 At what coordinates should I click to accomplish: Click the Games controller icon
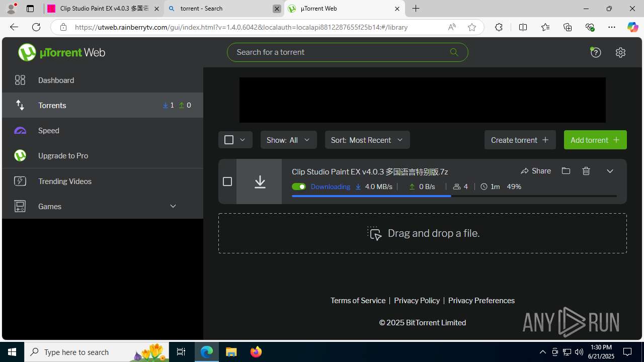point(20,206)
